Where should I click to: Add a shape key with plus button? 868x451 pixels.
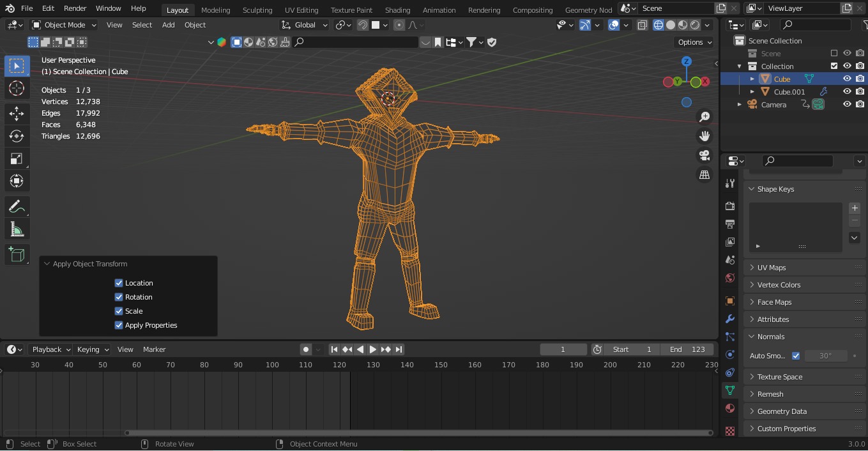point(855,208)
